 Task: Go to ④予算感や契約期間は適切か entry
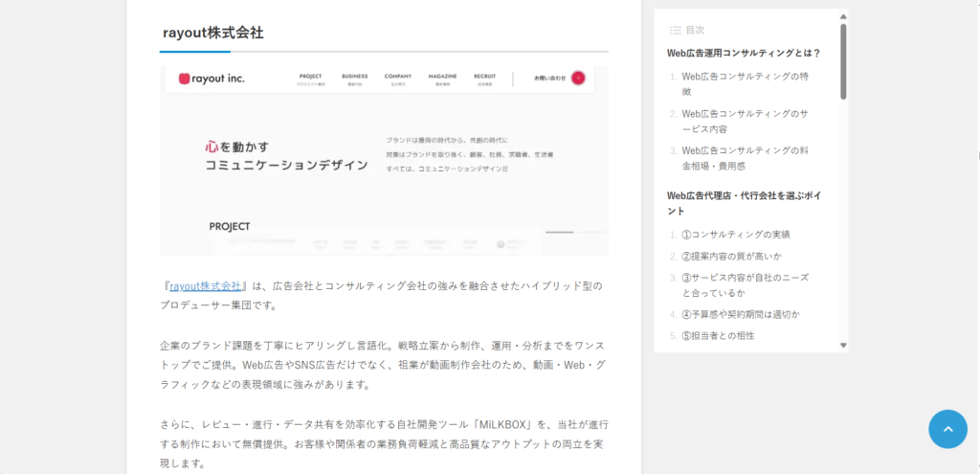click(x=741, y=314)
